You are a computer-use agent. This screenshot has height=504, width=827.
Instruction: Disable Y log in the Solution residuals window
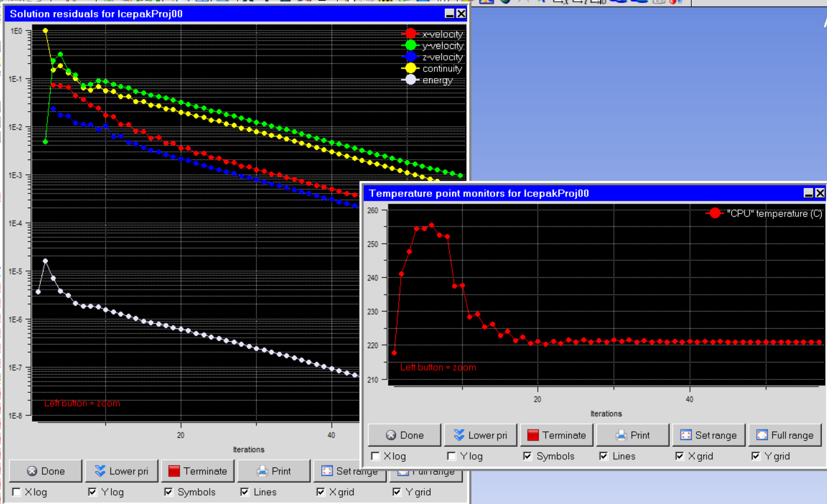tap(93, 492)
